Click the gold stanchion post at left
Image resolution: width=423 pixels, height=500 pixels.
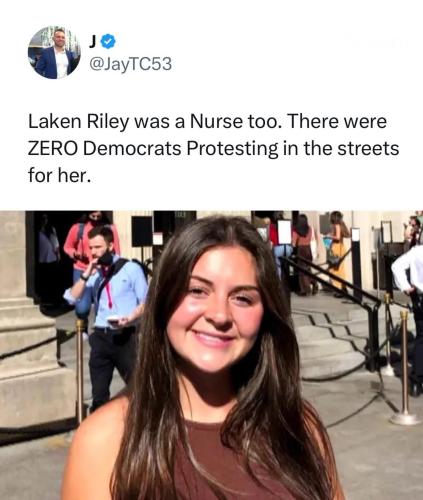tap(80, 368)
